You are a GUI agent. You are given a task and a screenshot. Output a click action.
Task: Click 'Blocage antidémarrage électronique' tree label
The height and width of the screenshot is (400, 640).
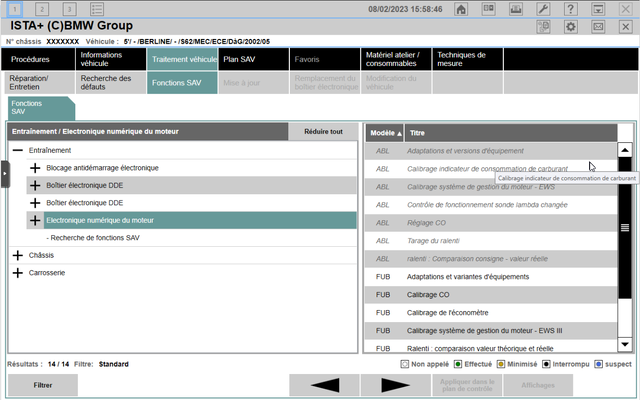pyautogui.click(x=102, y=168)
